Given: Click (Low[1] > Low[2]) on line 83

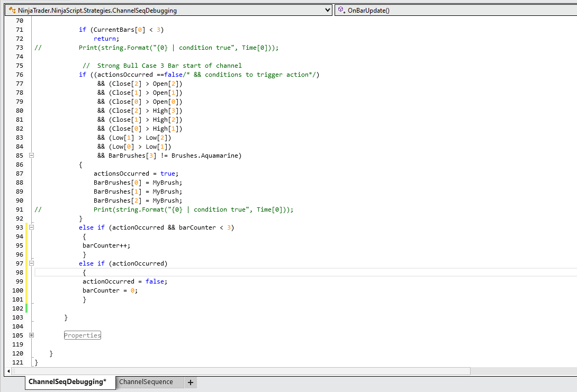Looking at the screenshot, I should pos(140,138).
